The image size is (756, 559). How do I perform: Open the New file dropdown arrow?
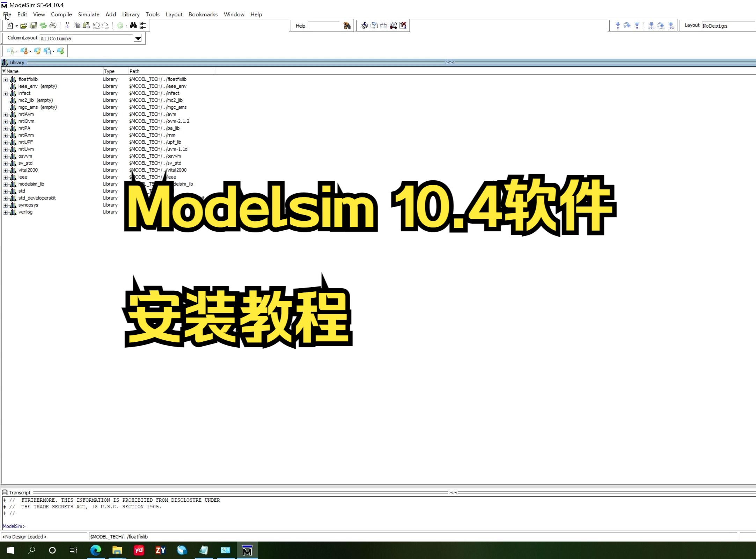coord(16,26)
